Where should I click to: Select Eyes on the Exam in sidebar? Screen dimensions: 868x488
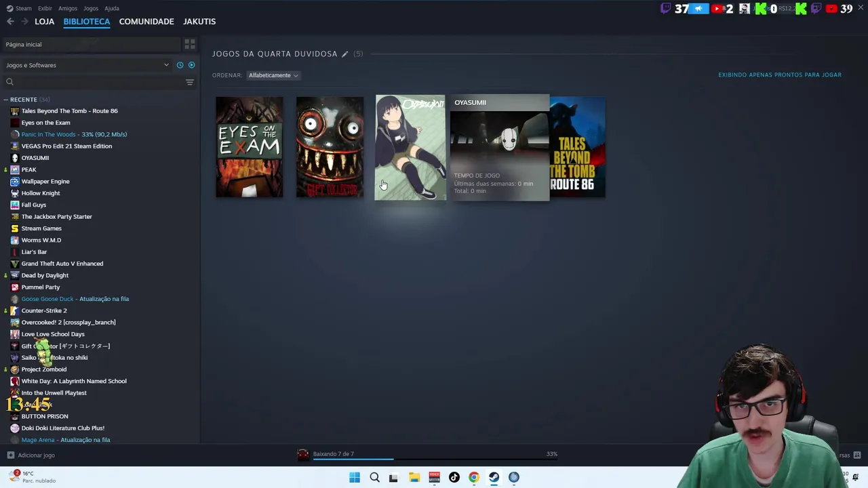(x=45, y=123)
